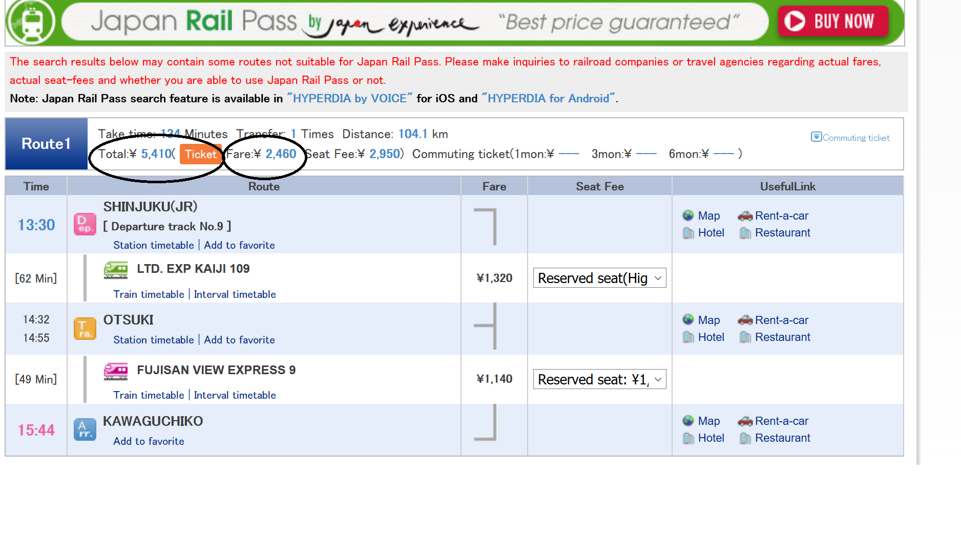Add Shinjuku to favorite
This screenshot has width=961, height=560.
pyautogui.click(x=239, y=245)
